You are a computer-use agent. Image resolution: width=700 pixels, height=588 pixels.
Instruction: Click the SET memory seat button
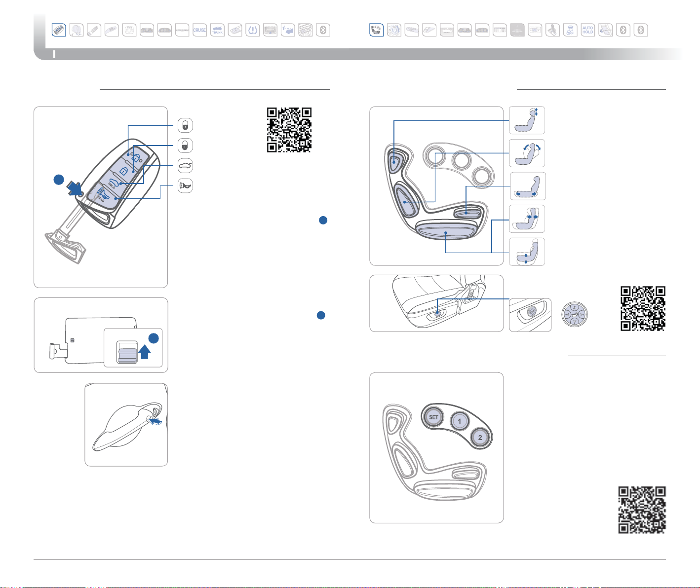coord(433,417)
